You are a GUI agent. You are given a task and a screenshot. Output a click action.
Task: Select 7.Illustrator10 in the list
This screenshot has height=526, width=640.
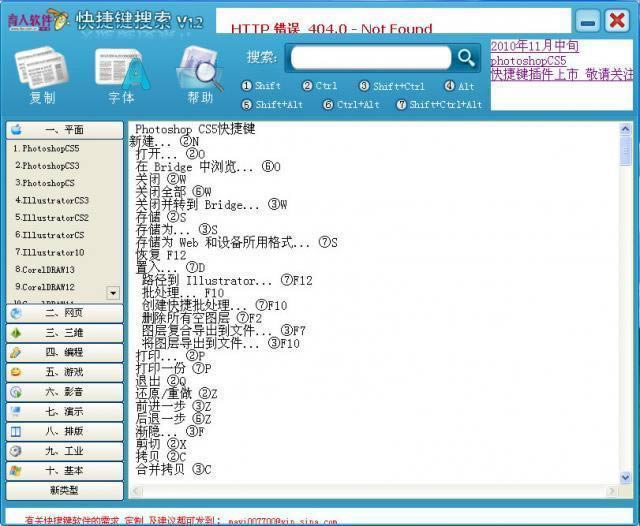point(49,252)
